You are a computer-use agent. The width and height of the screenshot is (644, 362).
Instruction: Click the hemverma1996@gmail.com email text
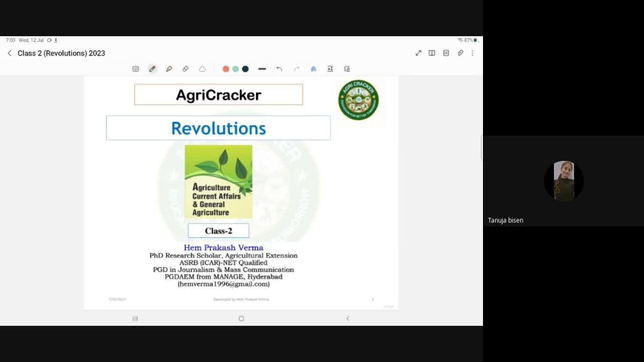[x=223, y=284]
